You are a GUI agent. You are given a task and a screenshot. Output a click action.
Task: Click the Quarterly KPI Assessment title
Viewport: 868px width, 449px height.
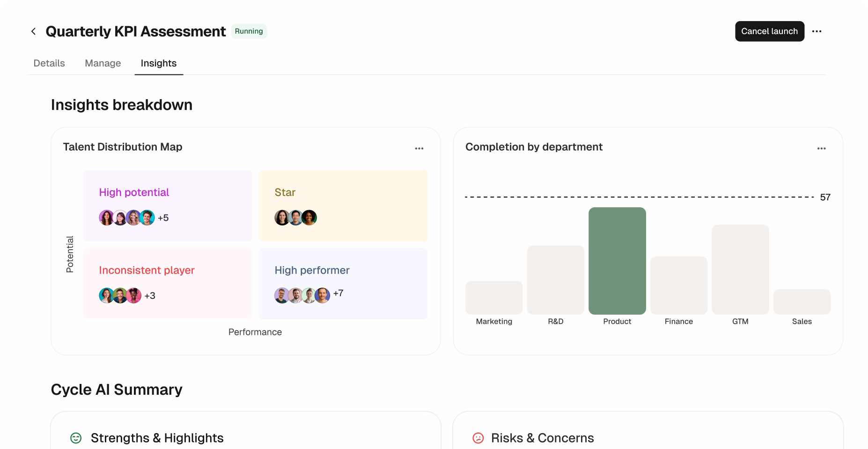tap(136, 31)
